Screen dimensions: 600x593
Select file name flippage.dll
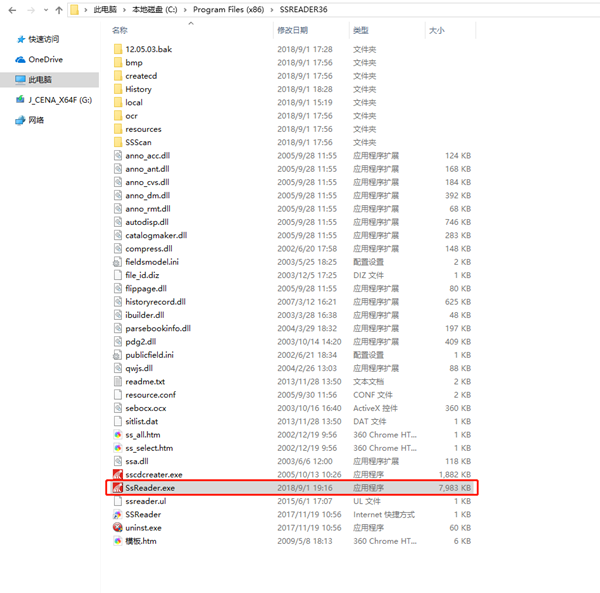tap(146, 288)
